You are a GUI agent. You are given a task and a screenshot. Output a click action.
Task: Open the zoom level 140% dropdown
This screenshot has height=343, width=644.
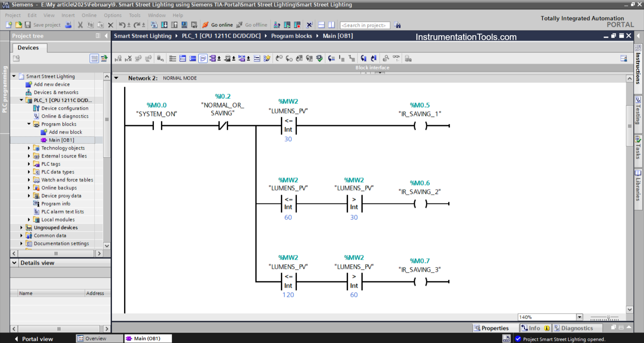click(x=580, y=317)
